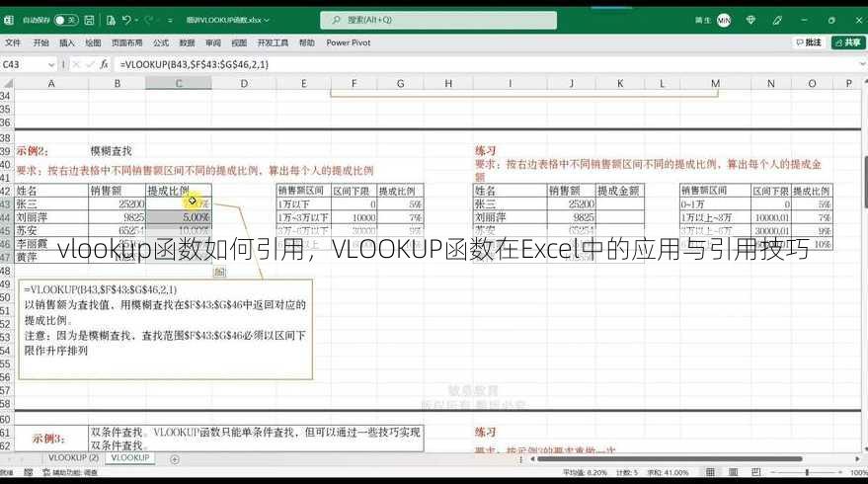Click the Auto Fill Options icon below C47
The height and width of the screenshot is (484, 868).
(219, 272)
